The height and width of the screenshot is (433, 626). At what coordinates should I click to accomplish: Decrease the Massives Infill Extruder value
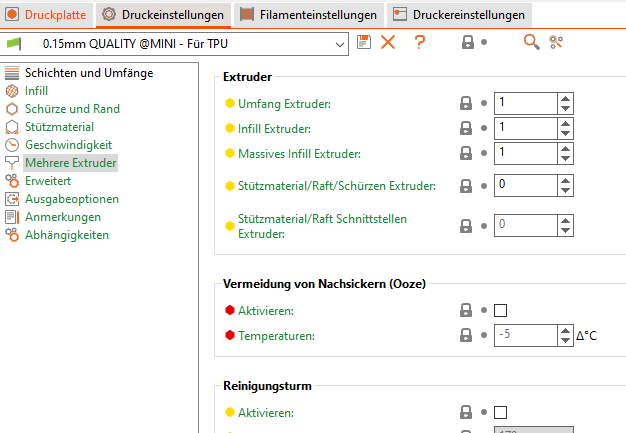566,159
